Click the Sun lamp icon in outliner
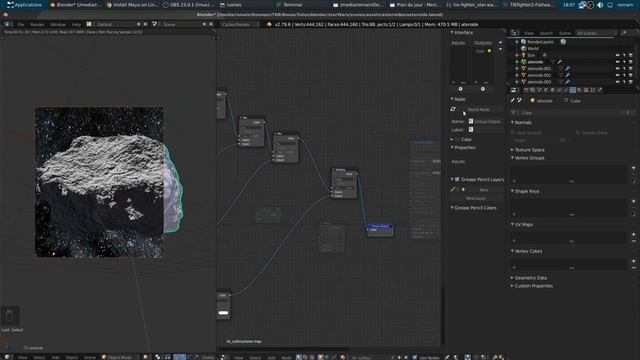The height and width of the screenshot is (360, 640). click(x=523, y=55)
